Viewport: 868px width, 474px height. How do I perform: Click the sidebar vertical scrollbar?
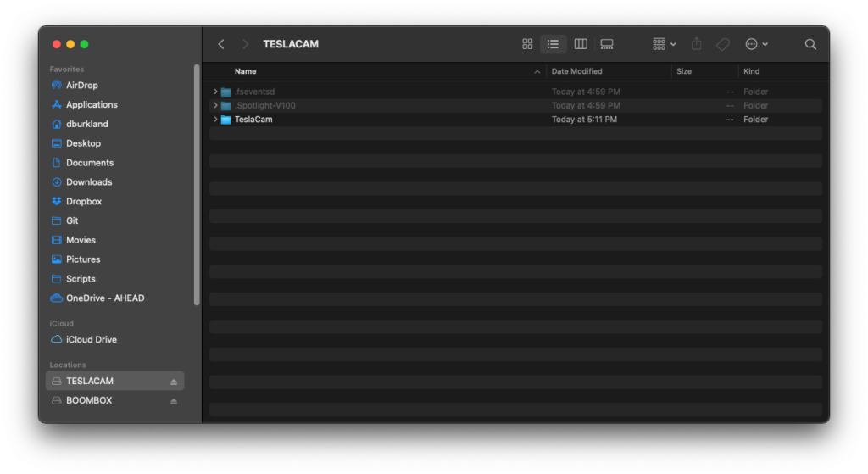point(197,184)
